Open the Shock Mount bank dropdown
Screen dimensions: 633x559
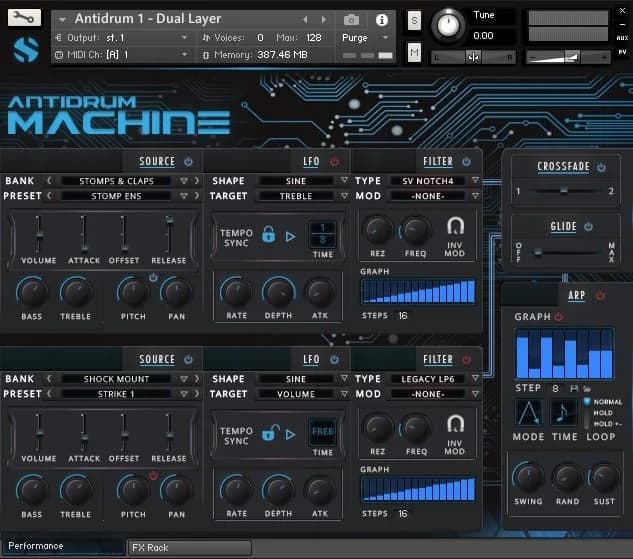(x=184, y=379)
